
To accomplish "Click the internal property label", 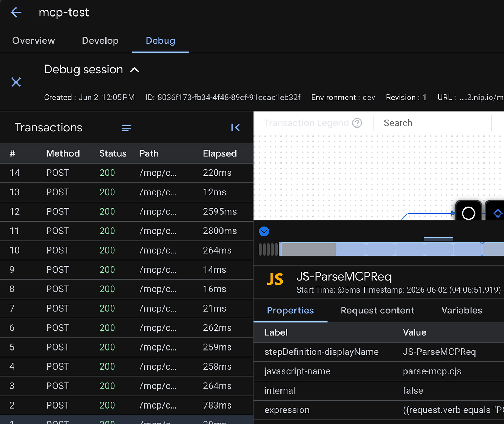I will tap(280, 391).
